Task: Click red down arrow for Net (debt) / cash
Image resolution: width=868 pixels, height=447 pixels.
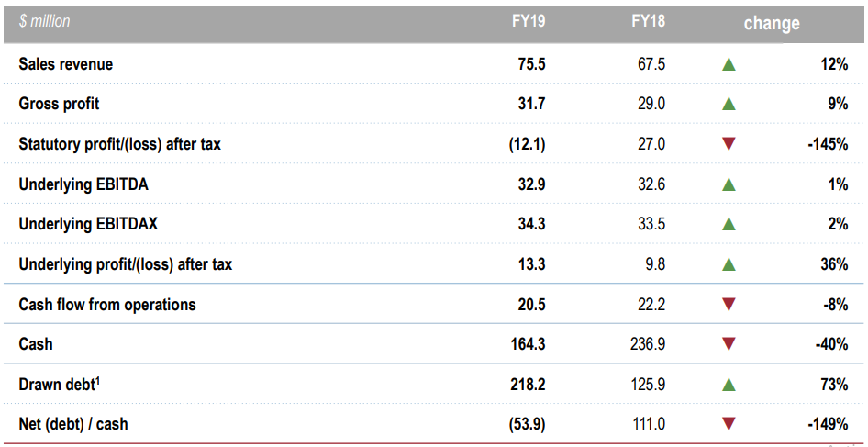Action: [729, 425]
